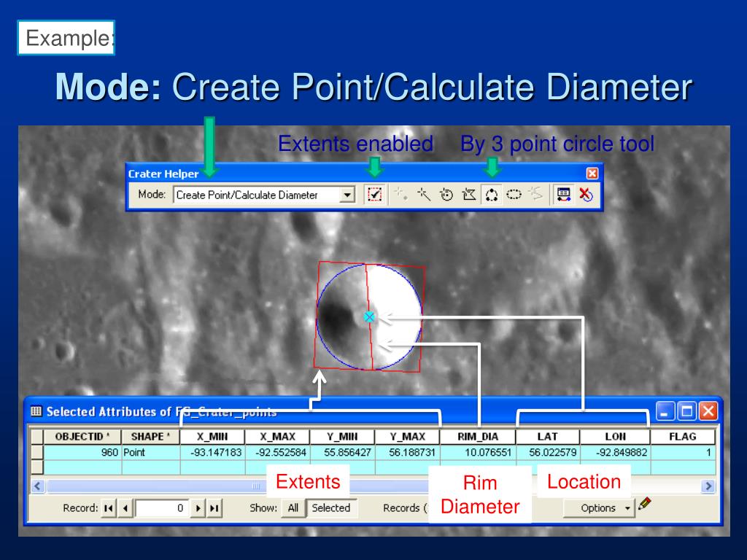Select row 960 via row selector

(37, 452)
